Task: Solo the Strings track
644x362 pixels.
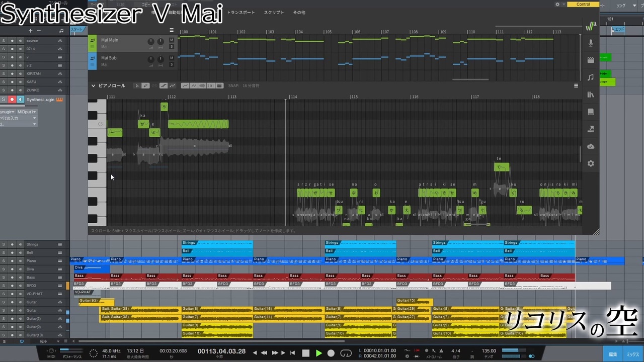Action: click(4, 244)
